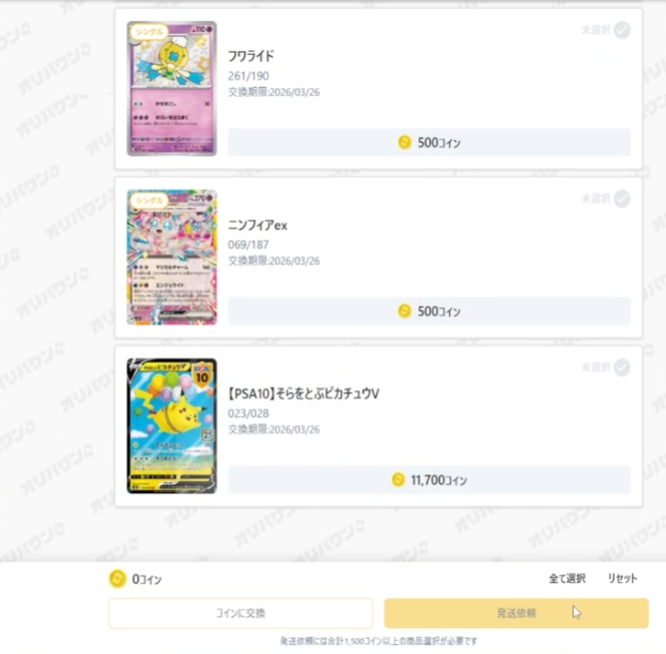This screenshot has height=654, width=666.
Task: Click the コインに交換 button
Action: [x=240, y=613]
